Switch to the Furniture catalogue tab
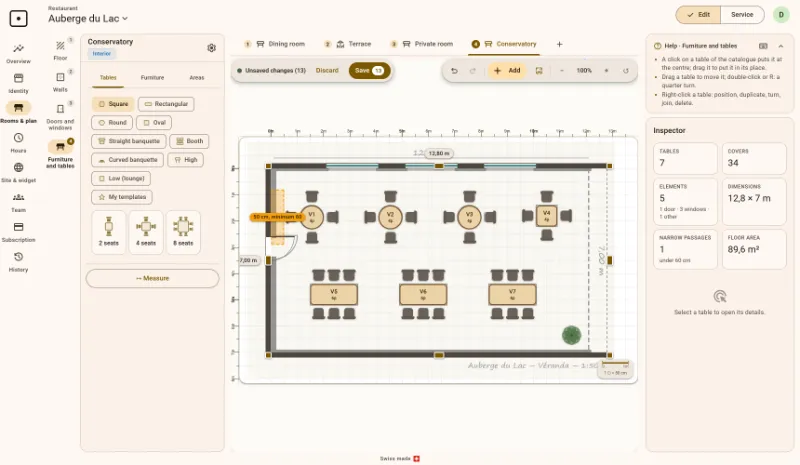The height and width of the screenshot is (465, 800). (153, 78)
